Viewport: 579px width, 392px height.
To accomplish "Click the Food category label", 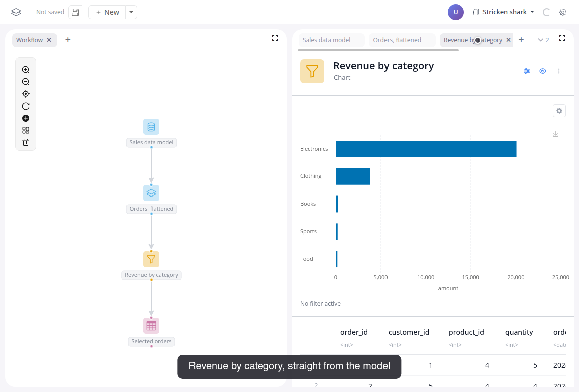I will (x=307, y=259).
